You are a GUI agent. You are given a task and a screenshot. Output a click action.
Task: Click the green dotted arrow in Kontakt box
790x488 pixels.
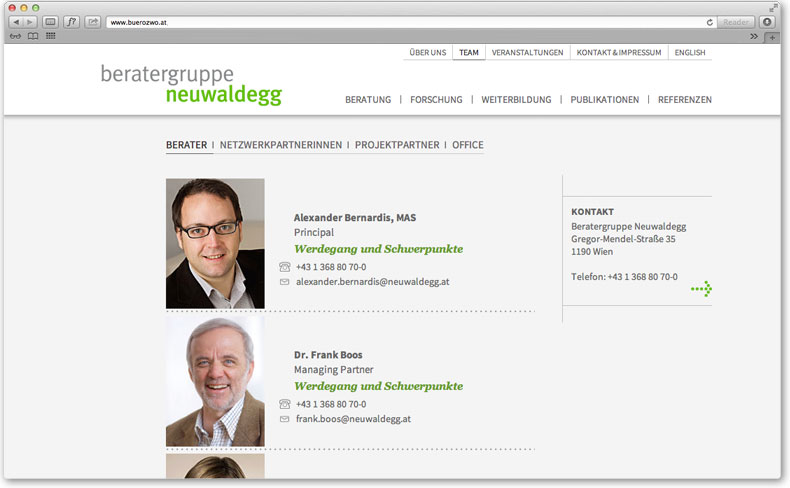coord(701,289)
